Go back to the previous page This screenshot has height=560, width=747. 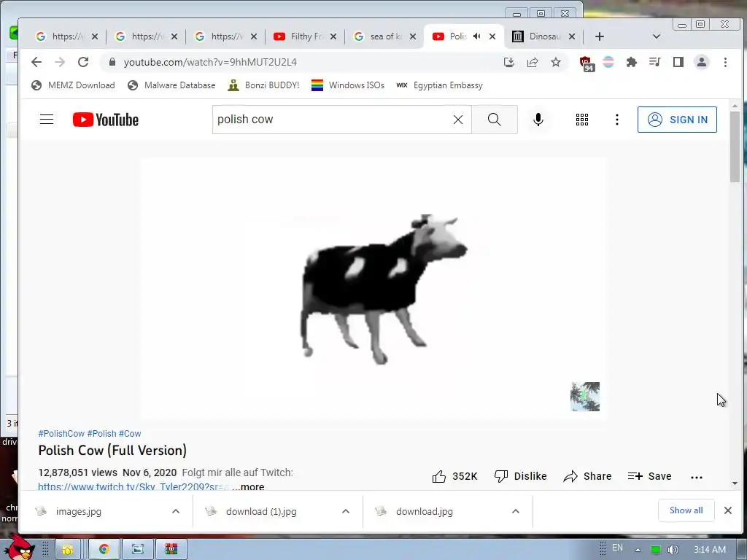coord(36,62)
